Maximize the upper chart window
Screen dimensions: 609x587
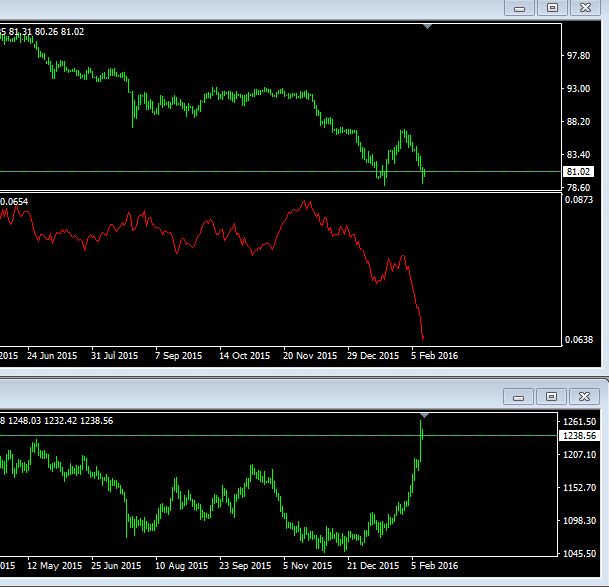[551, 8]
